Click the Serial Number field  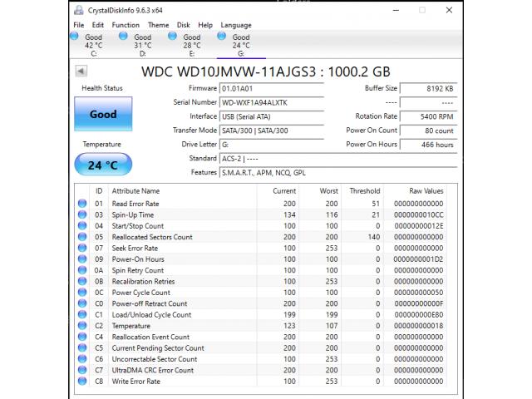tap(271, 102)
